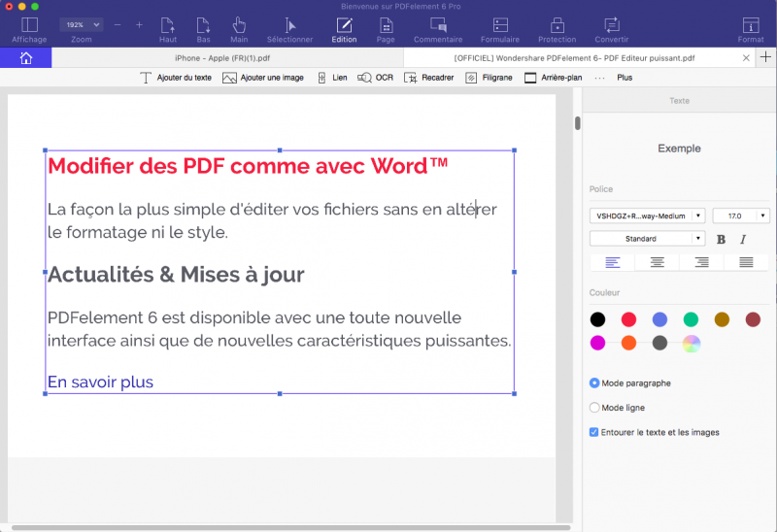The height and width of the screenshot is (532, 777).
Task: Click the horizontal scrollbar at bottom
Action: 290,527
